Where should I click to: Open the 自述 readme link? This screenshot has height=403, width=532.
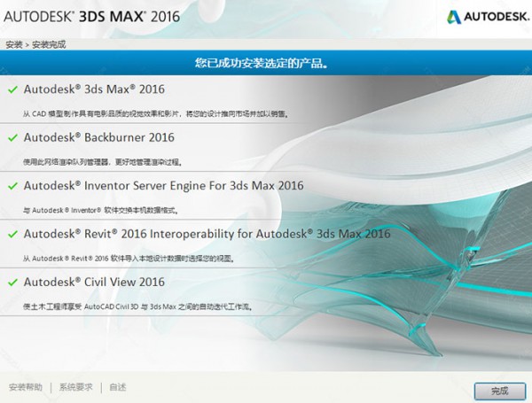(x=118, y=387)
